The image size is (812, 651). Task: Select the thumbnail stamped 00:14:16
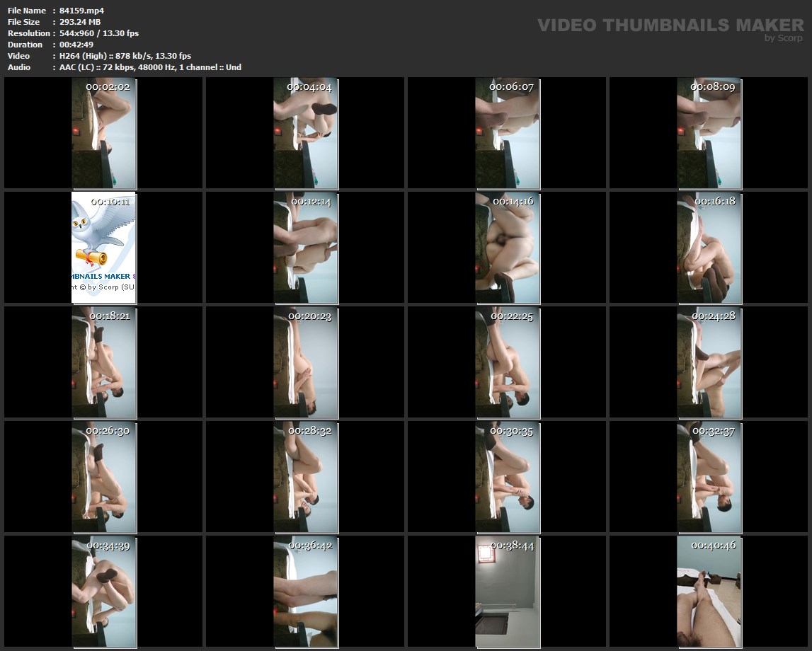[x=508, y=248]
